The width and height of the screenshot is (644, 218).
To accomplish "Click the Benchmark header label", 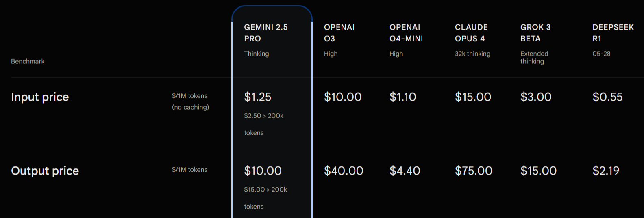I will pyautogui.click(x=28, y=61).
